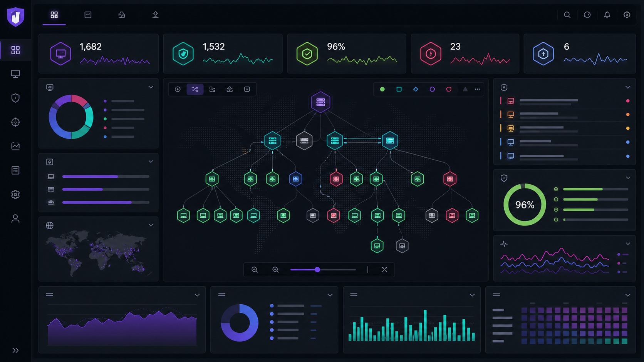The height and width of the screenshot is (362, 644).
Task: Click the circular status icon beside search
Action: 587,15
